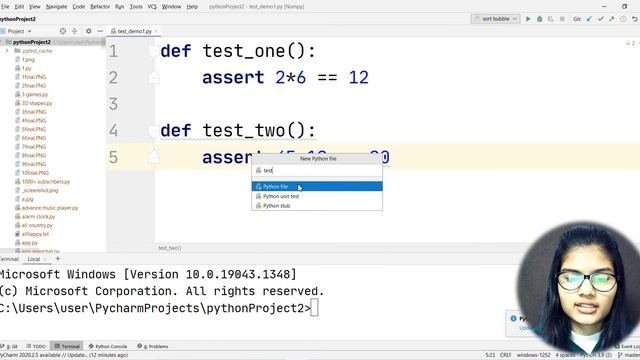Click Git Rollback undo arrow icon
The height and width of the screenshot is (360, 640).
[635, 19]
